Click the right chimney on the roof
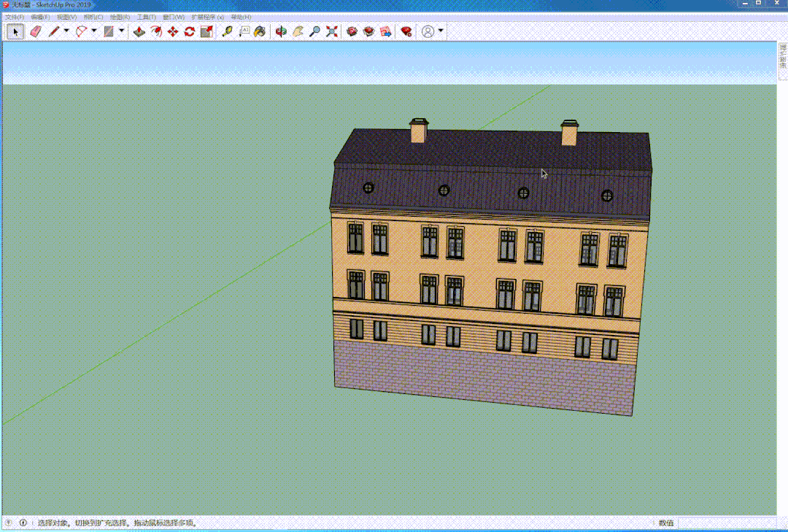The height and width of the screenshot is (532, 788). click(x=569, y=133)
